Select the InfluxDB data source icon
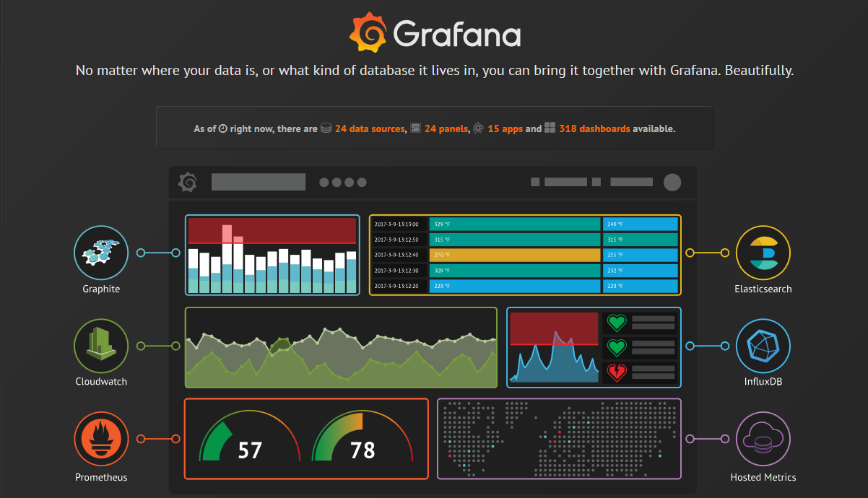The width and height of the screenshot is (868, 498). point(763,346)
